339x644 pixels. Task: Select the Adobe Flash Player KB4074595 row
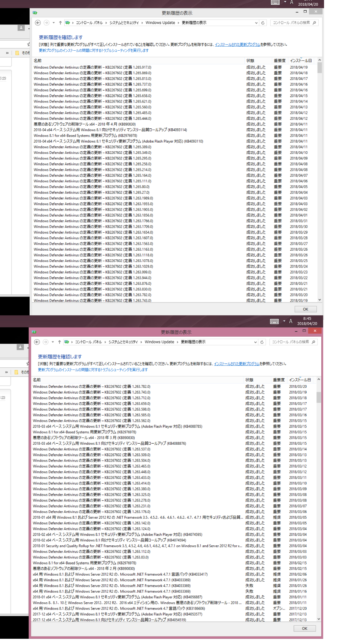[174, 534]
